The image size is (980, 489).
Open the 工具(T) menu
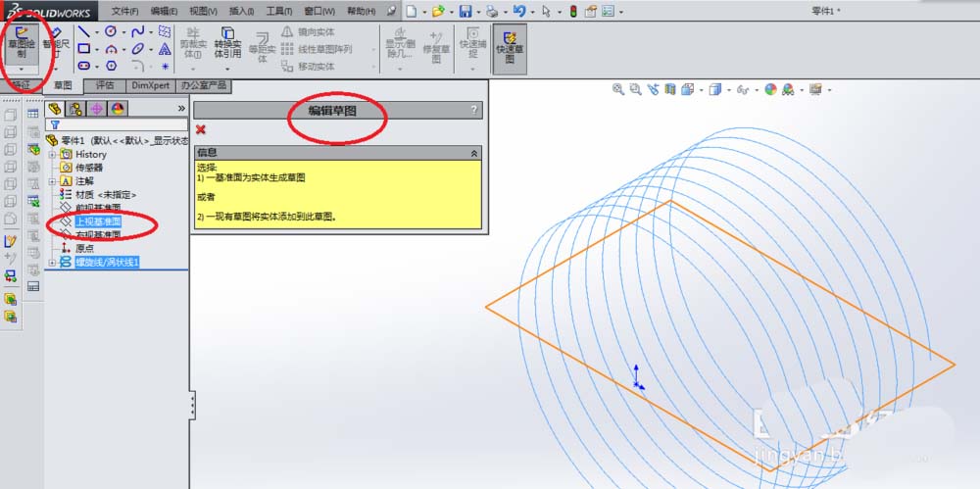279,11
